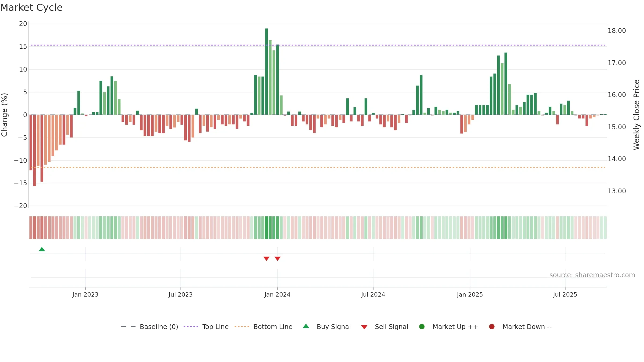This screenshot has width=644, height=362.
Task: Toggle Market Up ++ legend entry
Action: click(448, 327)
